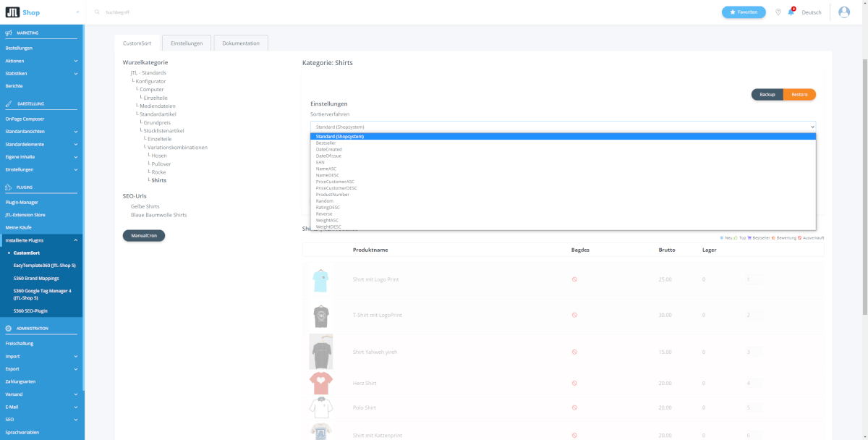
Task: Select Bestseller in the sort list
Action: click(x=325, y=143)
